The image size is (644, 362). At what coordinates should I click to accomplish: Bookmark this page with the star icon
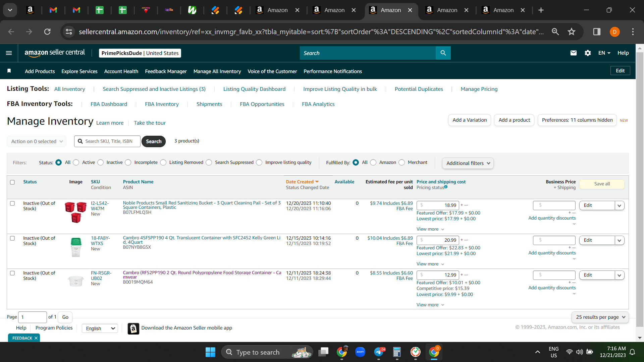pyautogui.click(x=572, y=32)
